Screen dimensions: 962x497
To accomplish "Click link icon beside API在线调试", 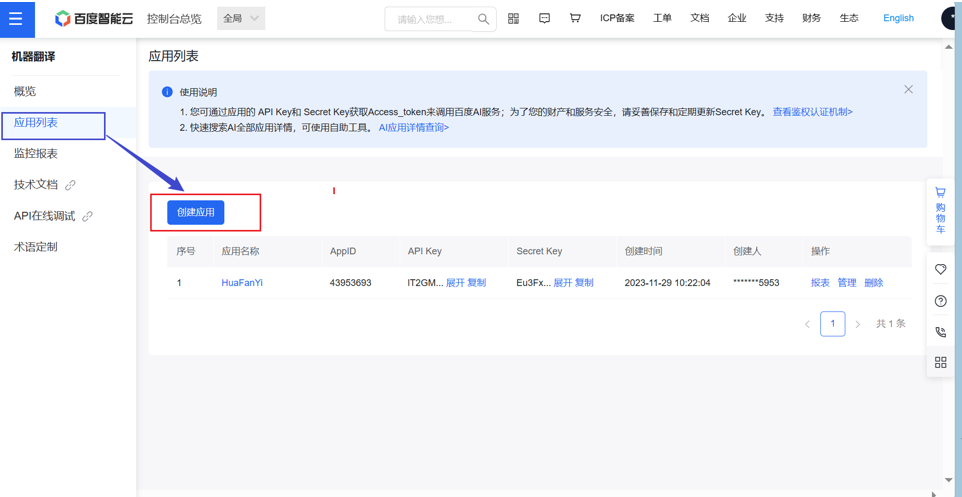I will point(87,216).
